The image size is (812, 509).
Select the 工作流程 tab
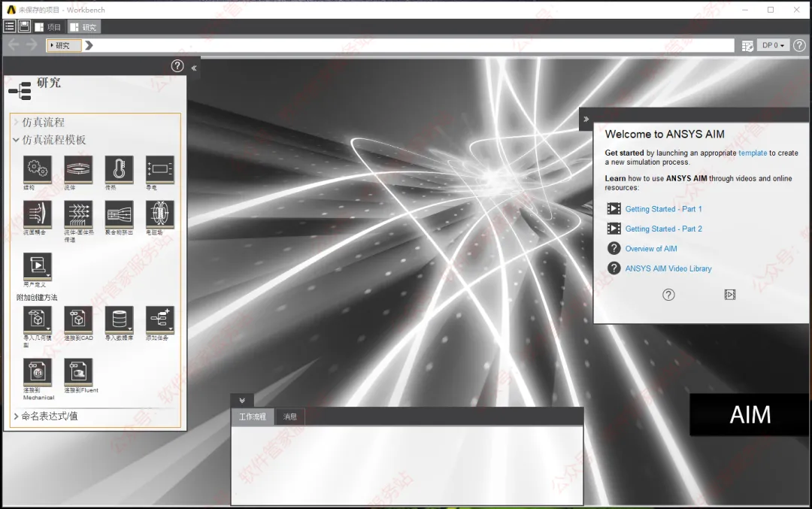pyautogui.click(x=252, y=417)
